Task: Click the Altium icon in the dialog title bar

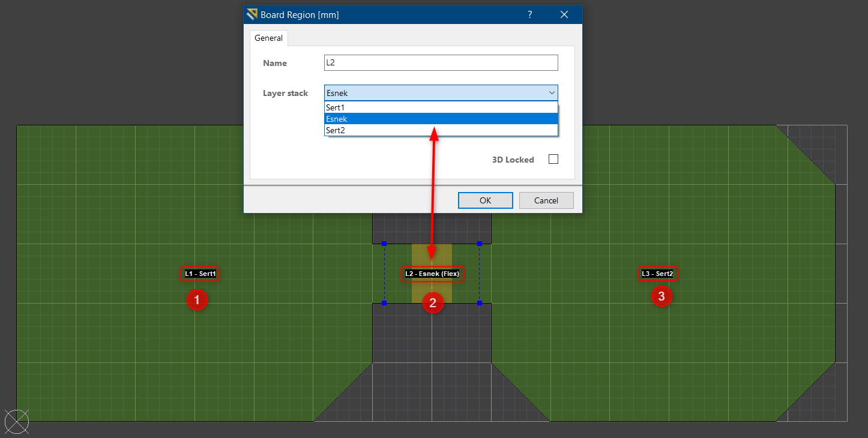Action: coord(250,14)
